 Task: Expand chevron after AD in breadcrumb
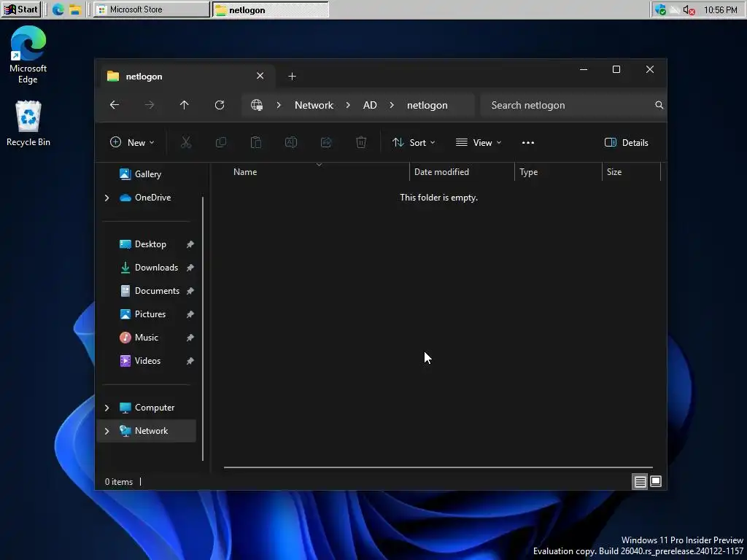[x=392, y=105]
